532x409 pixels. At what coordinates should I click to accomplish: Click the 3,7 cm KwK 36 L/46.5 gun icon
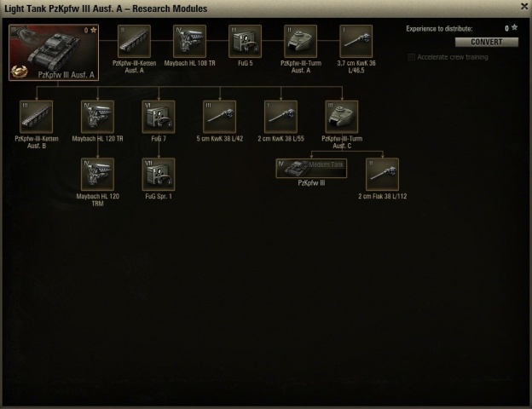356,41
